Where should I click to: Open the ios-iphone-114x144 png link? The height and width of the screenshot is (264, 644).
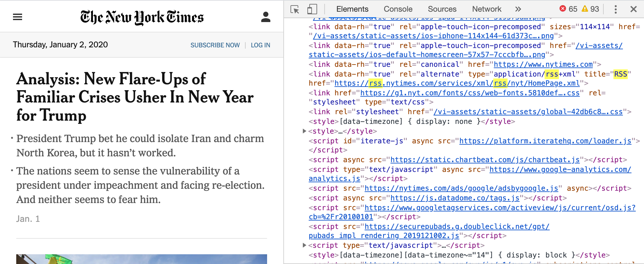click(x=433, y=36)
